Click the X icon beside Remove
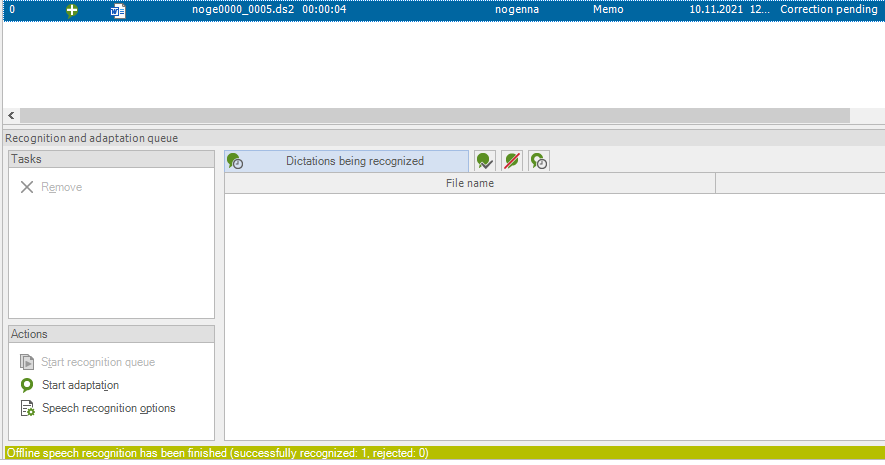This screenshot has width=885, height=465. click(x=27, y=187)
